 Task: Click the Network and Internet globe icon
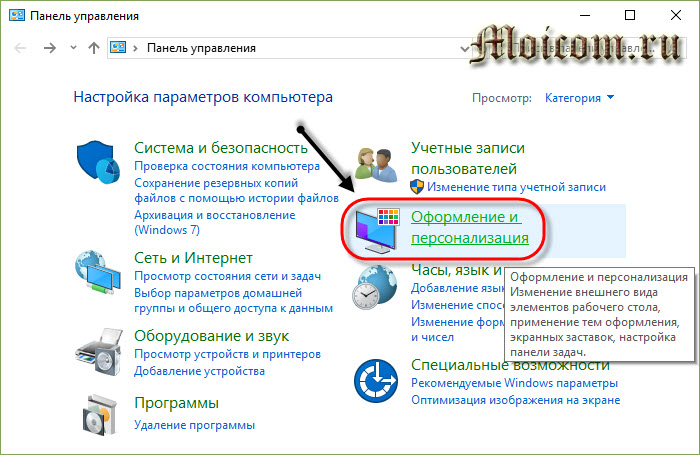[x=99, y=273]
